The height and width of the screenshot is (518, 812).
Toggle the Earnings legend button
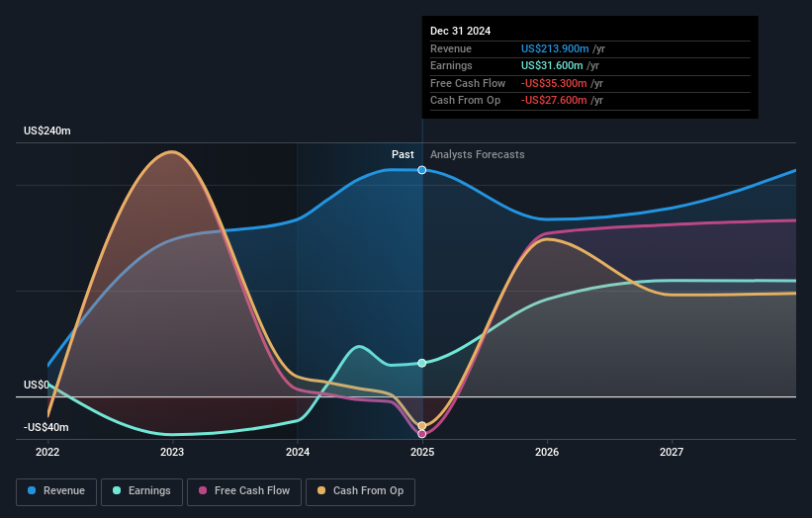141,491
